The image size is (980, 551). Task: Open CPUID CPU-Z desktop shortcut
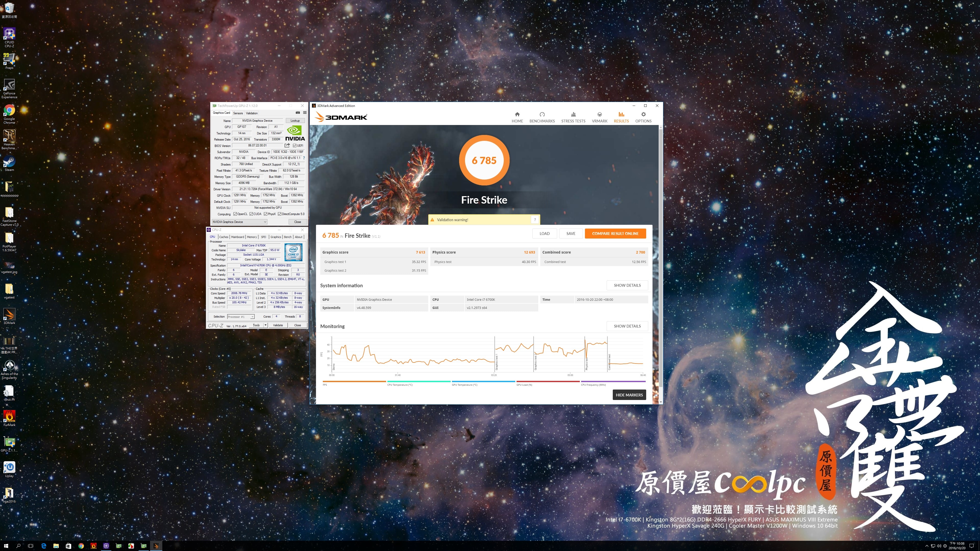pyautogui.click(x=9, y=37)
